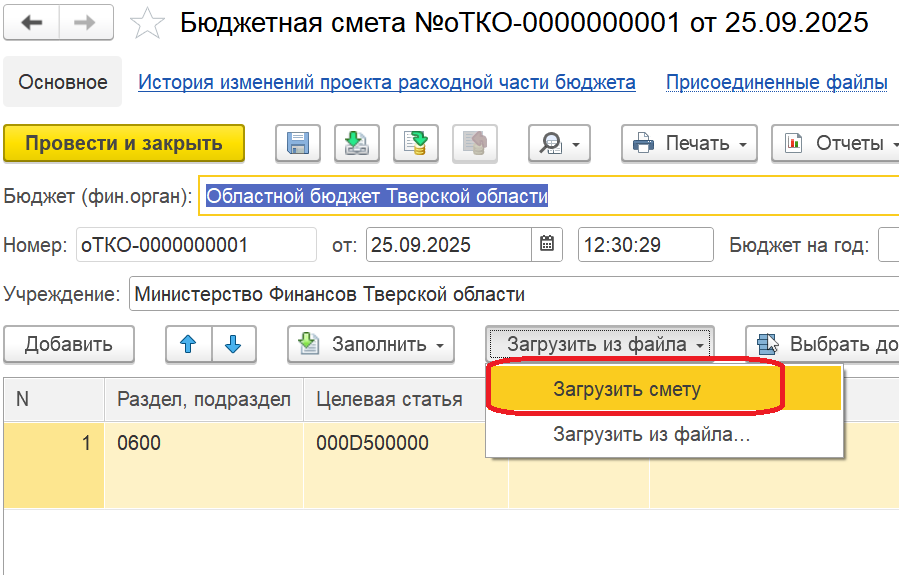This screenshot has width=899, height=575.
Task: Move row down with blue arrow
Action: pos(234,344)
